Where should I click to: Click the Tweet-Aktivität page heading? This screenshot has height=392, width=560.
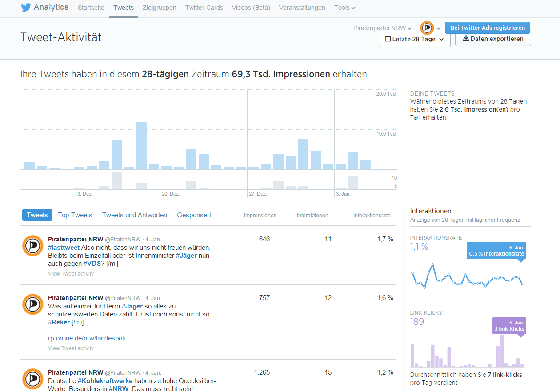(x=61, y=37)
